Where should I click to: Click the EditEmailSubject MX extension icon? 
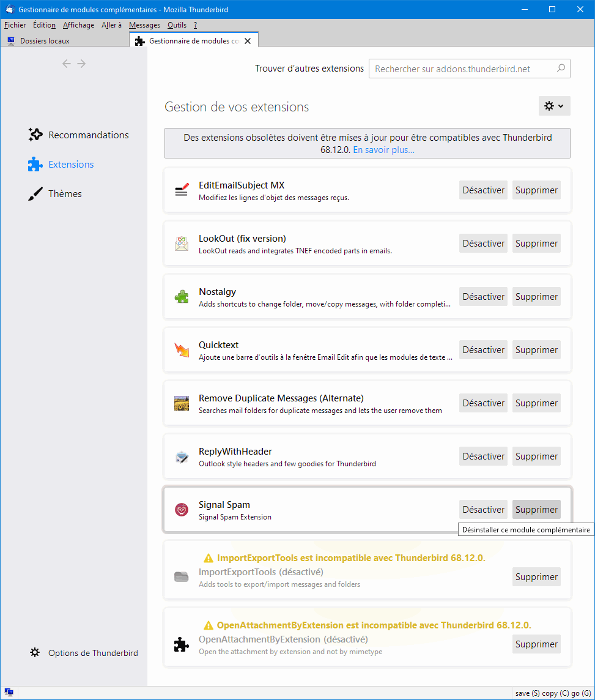[x=182, y=190]
